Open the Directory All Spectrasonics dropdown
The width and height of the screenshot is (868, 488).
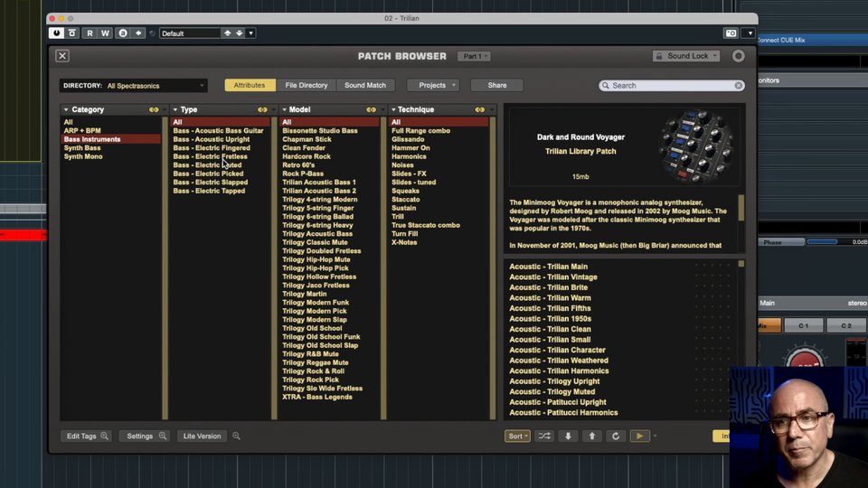coord(134,86)
